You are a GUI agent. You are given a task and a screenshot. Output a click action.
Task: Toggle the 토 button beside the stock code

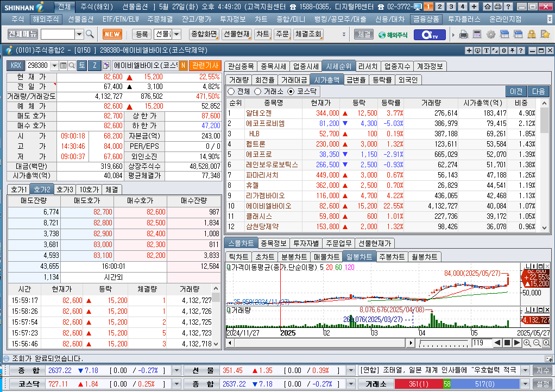click(x=82, y=66)
